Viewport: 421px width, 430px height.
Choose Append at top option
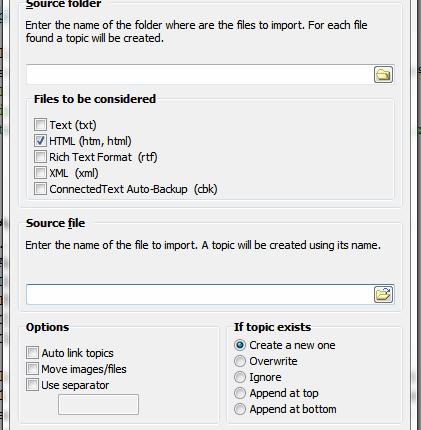[x=240, y=393]
